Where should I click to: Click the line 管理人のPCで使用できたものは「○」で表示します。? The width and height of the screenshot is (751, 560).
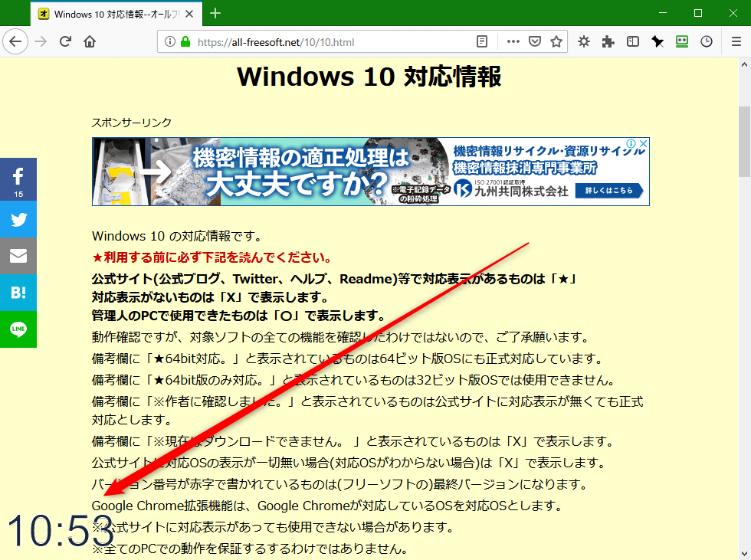click(x=239, y=316)
